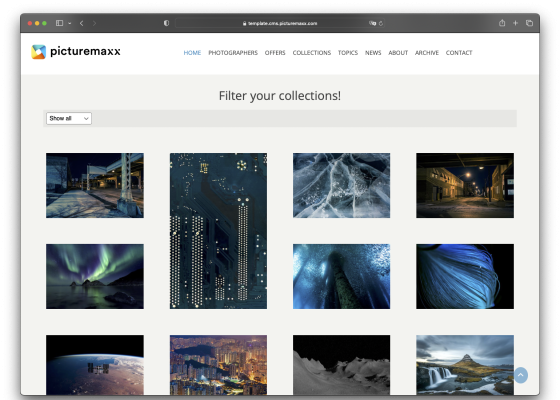Screen dimensions: 560x400
Task: Click the picturemaxx wordmark text
Action: (85, 51)
